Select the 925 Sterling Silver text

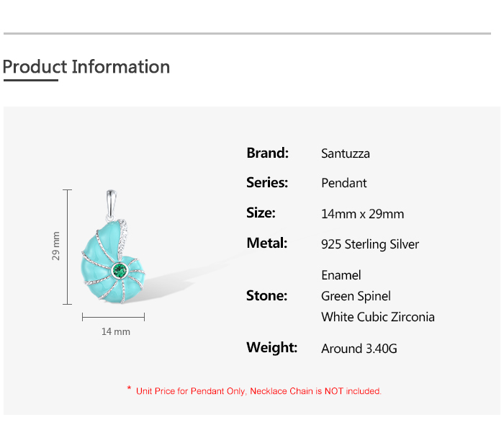(370, 244)
